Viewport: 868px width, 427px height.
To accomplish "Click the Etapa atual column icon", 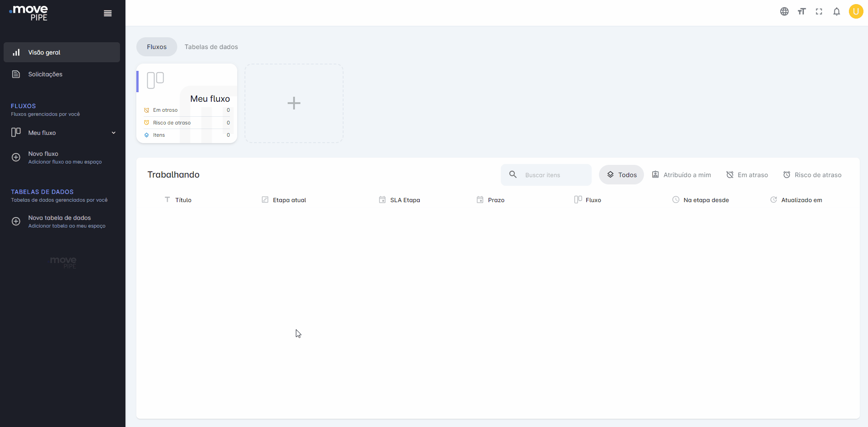I will click(265, 199).
